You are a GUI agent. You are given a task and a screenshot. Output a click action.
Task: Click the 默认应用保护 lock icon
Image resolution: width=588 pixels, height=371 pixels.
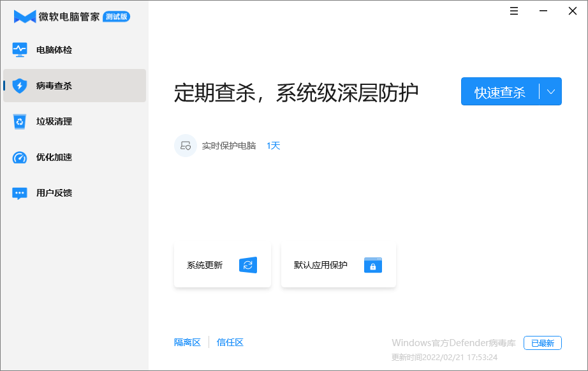[x=373, y=265]
